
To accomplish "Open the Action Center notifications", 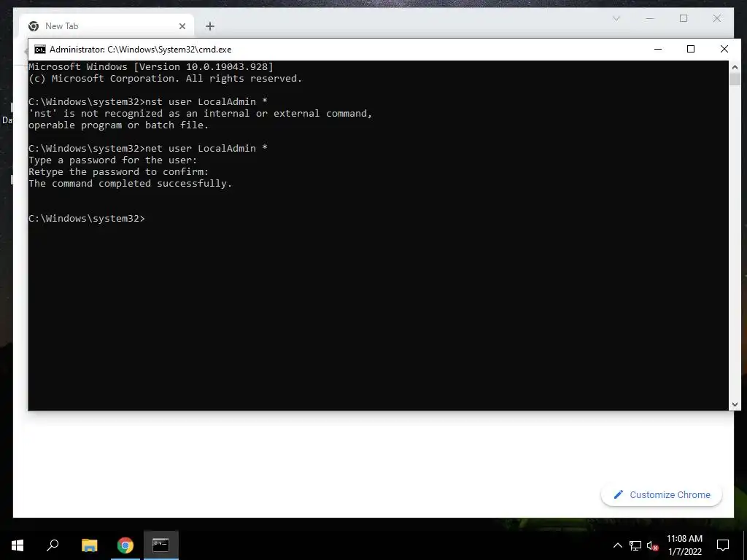I will point(723,545).
